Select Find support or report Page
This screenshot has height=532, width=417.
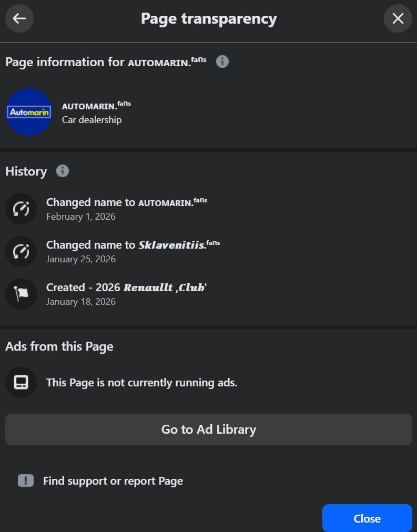[113, 480]
